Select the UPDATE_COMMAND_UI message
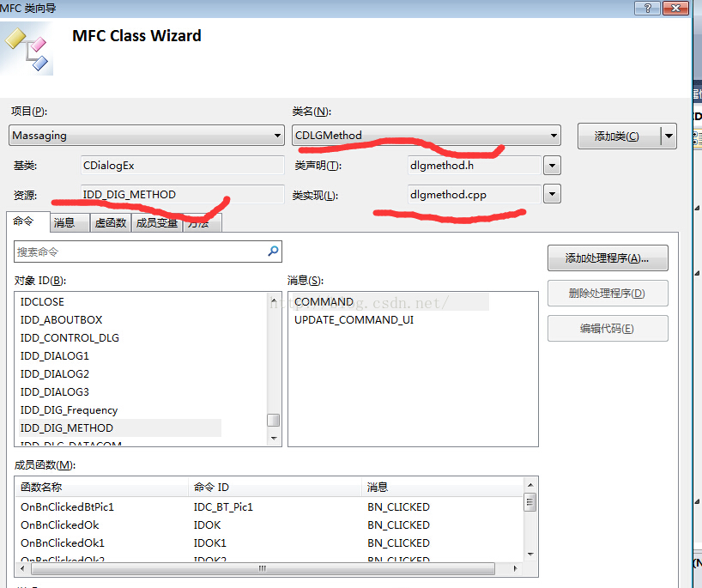The height and width of the screenshot is (588, 702). 354,319
